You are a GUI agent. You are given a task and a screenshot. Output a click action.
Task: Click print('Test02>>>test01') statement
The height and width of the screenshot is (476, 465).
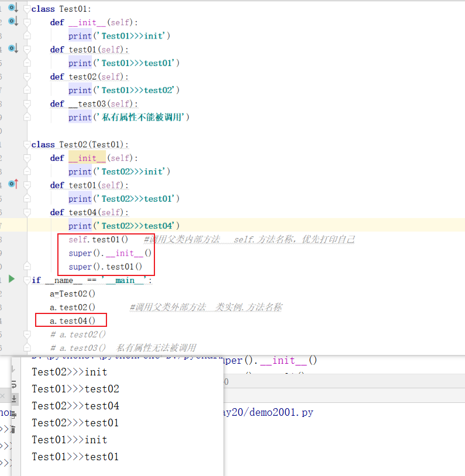pos(124,199)
